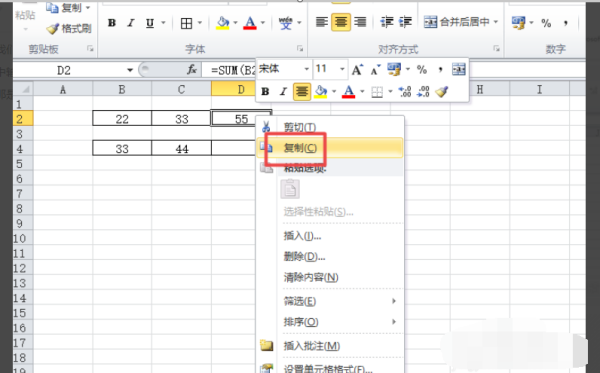This screenshot has height=373, width=600.
Task: Open 合并后居中 dropdown arrow
Action: (496, 22)
